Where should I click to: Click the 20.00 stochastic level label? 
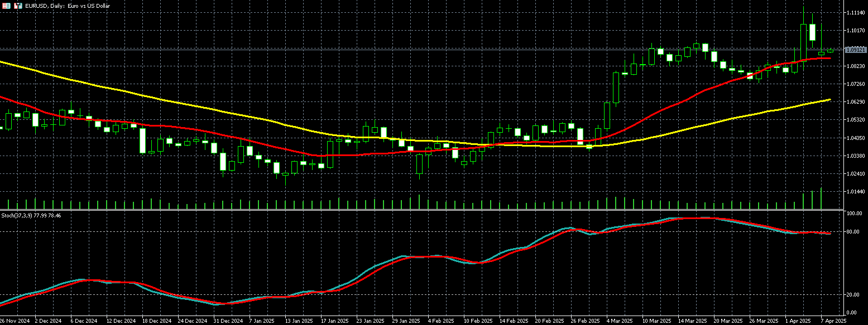(x=852, y=294)
